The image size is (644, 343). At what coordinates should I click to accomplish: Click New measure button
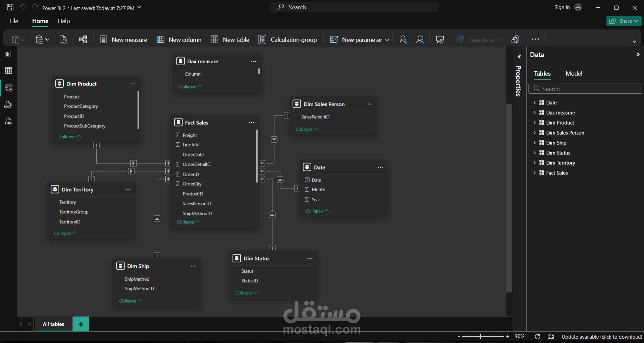tap(124, 40)
